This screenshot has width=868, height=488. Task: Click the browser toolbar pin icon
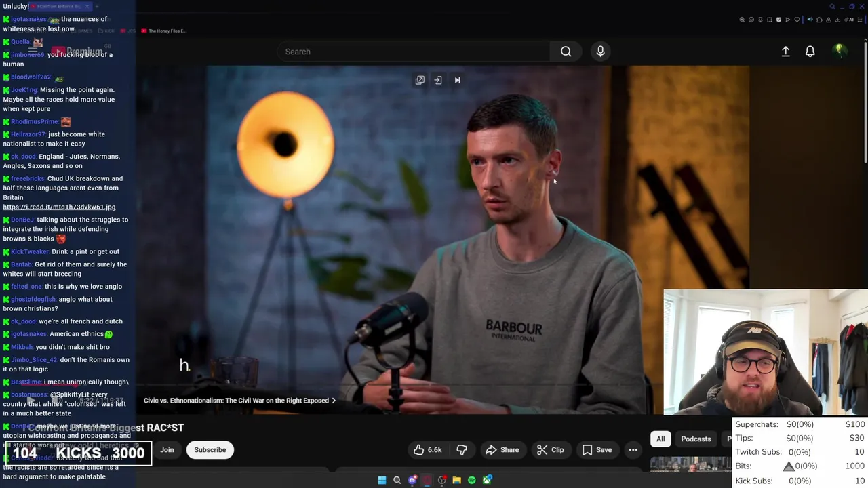pos(760,20)
